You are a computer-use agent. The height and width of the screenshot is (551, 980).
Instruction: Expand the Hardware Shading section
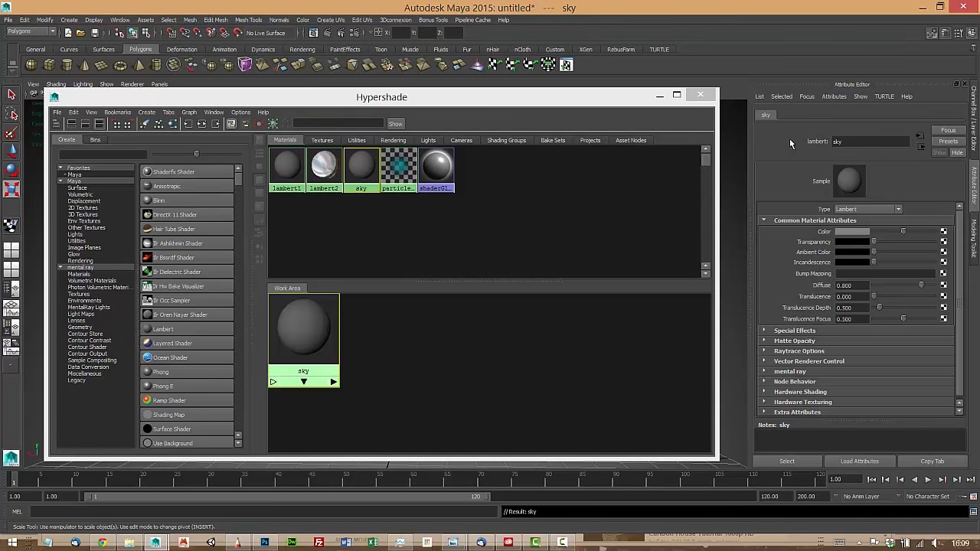click(x=763, y=392)
